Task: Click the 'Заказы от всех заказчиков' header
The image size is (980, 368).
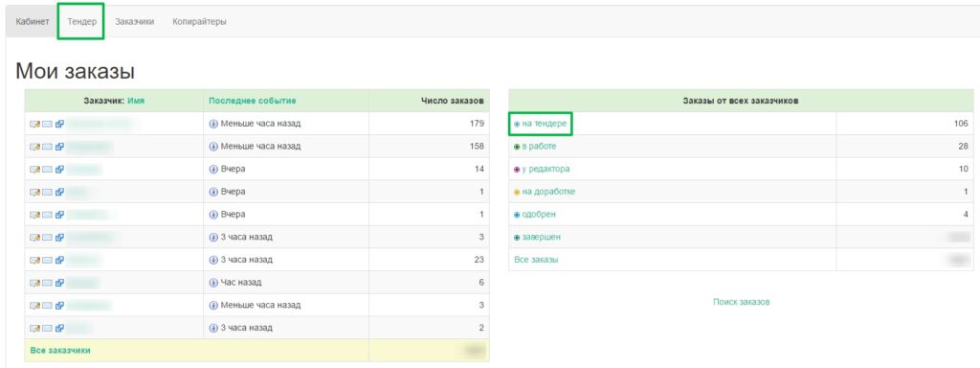Action: 742,100
